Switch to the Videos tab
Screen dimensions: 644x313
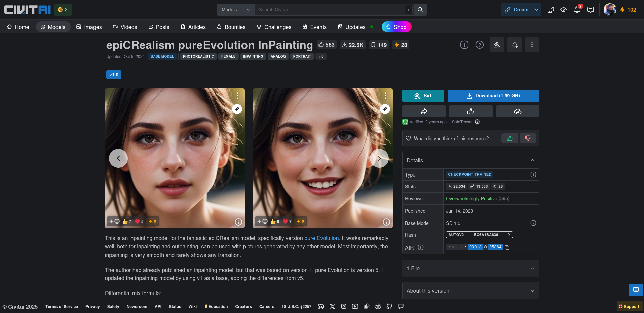pyautogui.click(x=125, y=27)
